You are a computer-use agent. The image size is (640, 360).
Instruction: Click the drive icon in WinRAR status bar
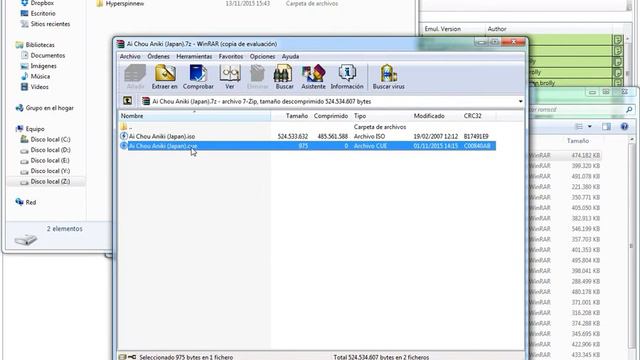pos(122,357)
